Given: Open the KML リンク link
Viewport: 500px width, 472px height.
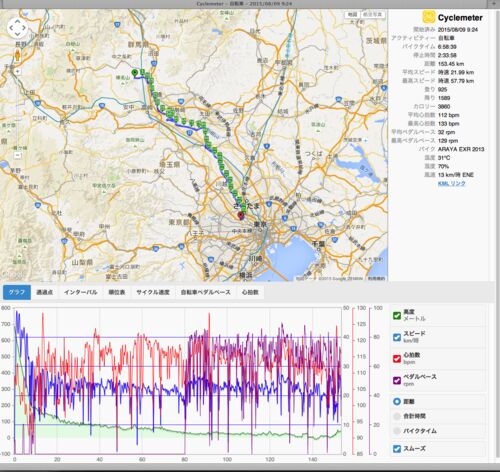Looking at the screenshot, I should pos(451,183).
